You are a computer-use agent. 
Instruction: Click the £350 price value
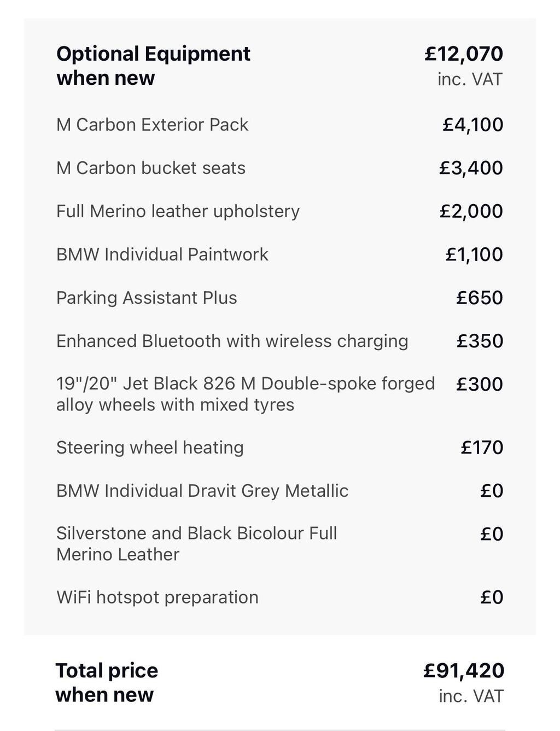(480, 341)
